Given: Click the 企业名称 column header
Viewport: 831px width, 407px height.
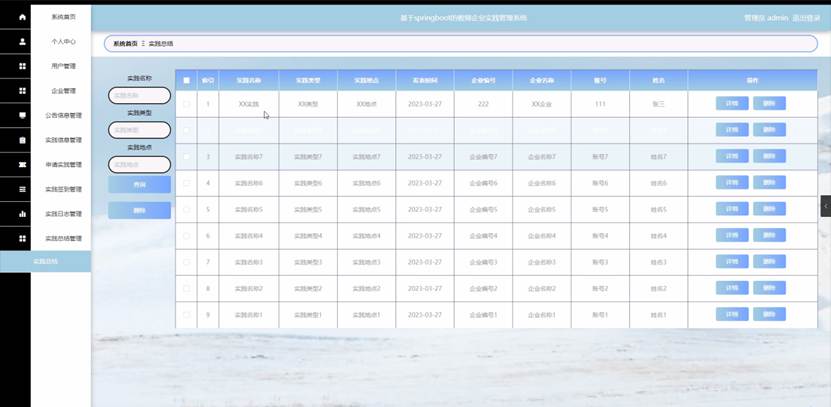Looking at the screenshot, I should pyautogui.click(x=542, y=81).
